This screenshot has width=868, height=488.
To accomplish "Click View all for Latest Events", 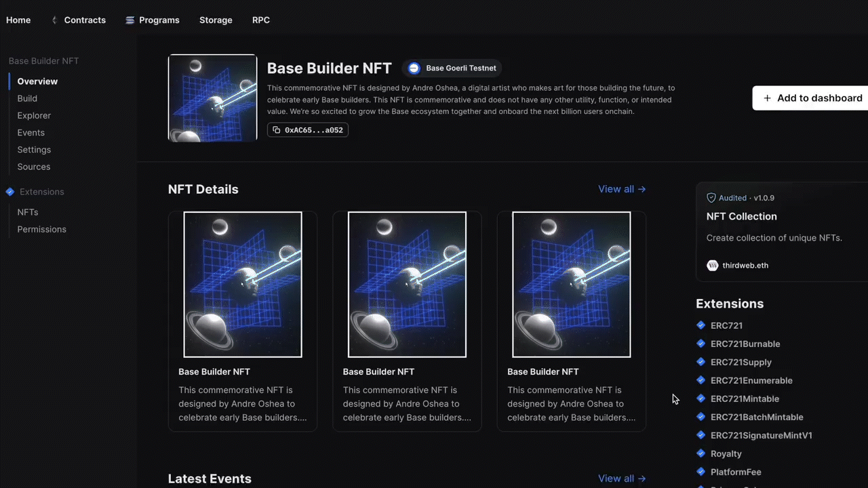I will click(x=622, y=479).
